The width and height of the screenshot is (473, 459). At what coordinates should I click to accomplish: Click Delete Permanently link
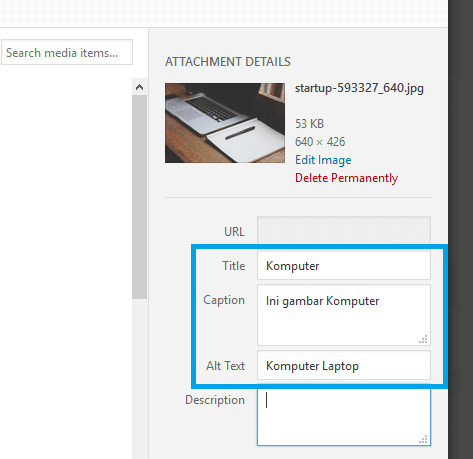[346, 178]
